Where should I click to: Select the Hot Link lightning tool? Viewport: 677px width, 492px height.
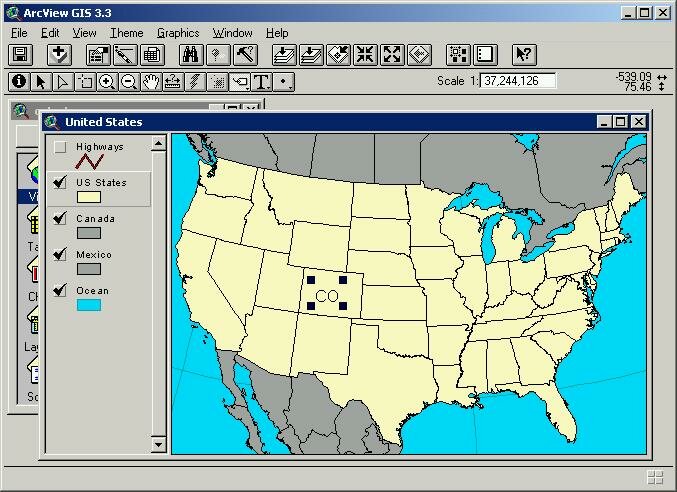(195, 82)
